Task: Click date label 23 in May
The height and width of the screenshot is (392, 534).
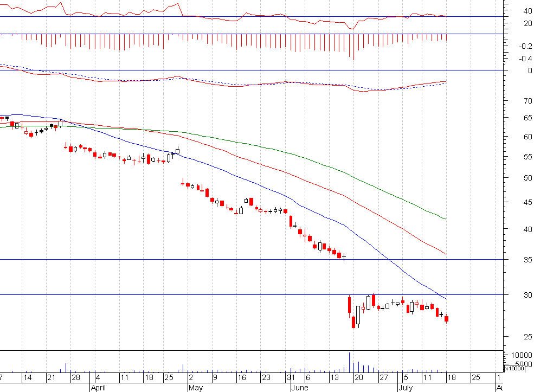Action: click(266, 377)
